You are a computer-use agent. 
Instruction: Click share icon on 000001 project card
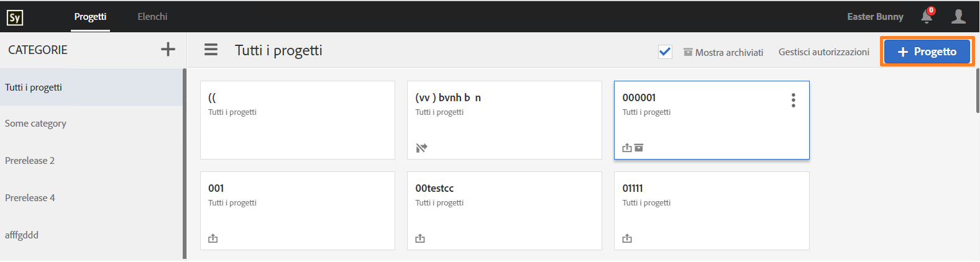click(627, 148)
